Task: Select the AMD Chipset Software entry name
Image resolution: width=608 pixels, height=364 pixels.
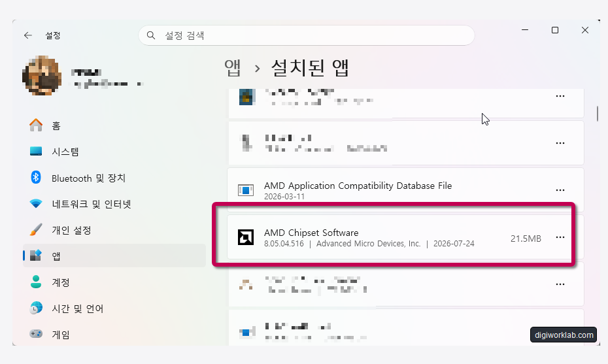Action: pos(311,233)
